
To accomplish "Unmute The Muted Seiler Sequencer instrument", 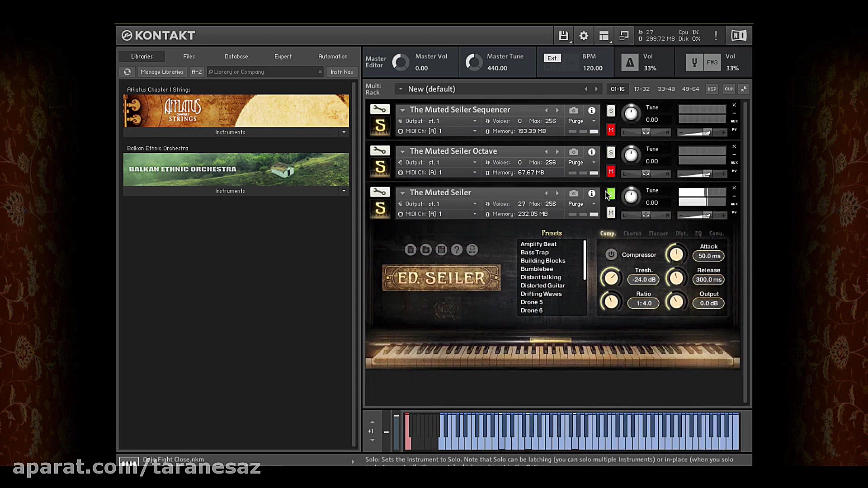I will coord(611,130).
